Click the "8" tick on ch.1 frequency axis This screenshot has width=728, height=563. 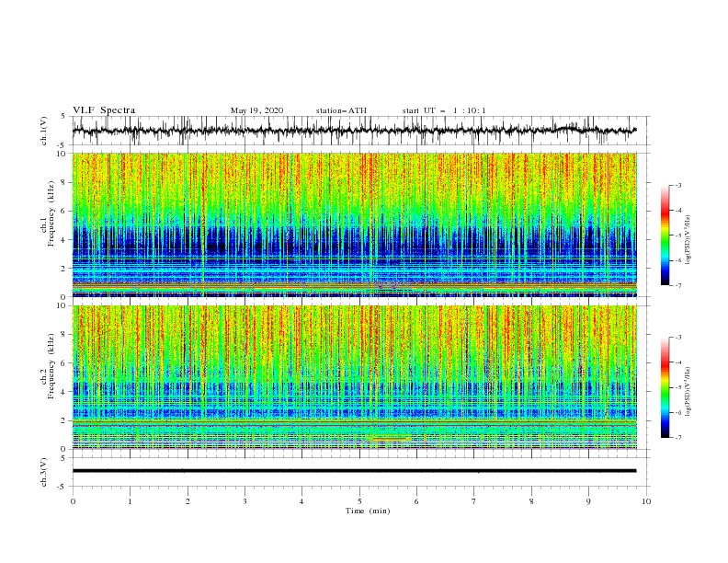(x=63, y=182)
